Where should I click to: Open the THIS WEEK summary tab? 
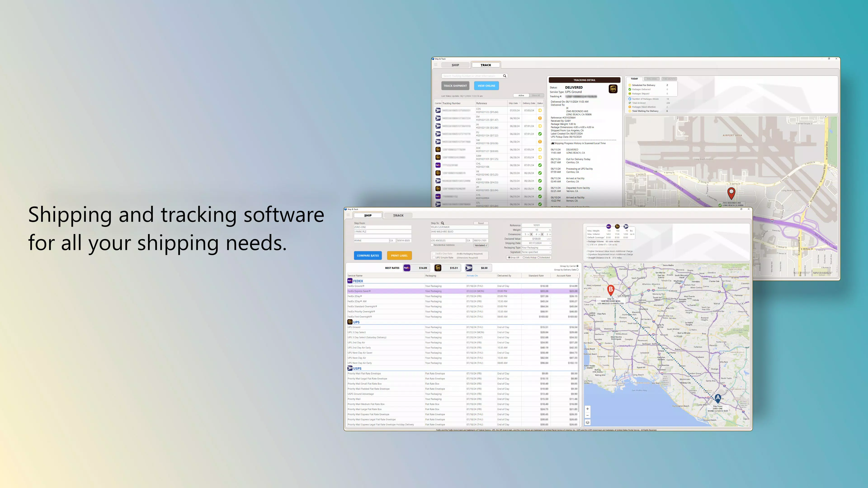point(652,79)
